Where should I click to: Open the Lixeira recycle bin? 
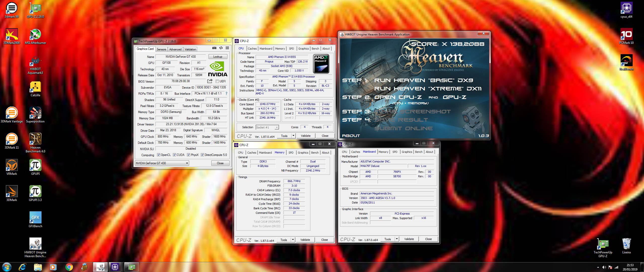(x=626, y=246)
